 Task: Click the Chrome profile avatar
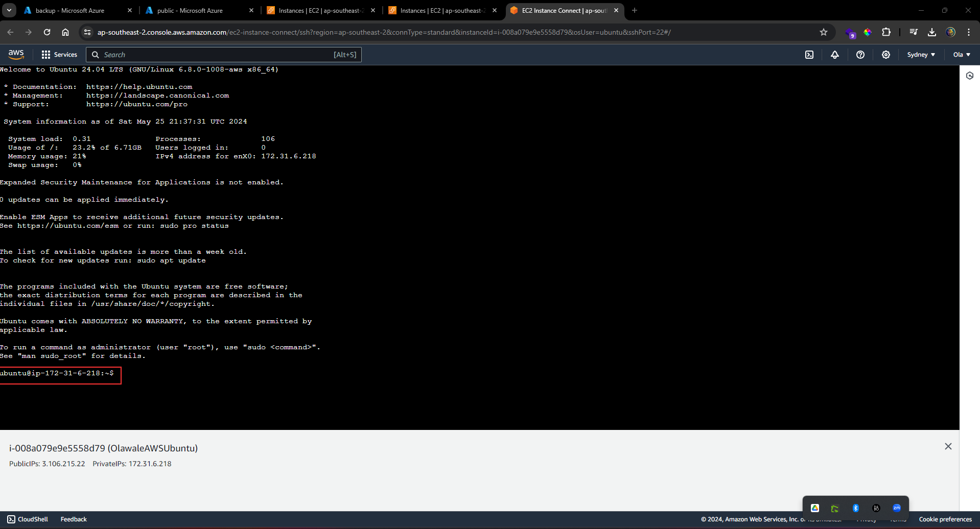(951, 32)
